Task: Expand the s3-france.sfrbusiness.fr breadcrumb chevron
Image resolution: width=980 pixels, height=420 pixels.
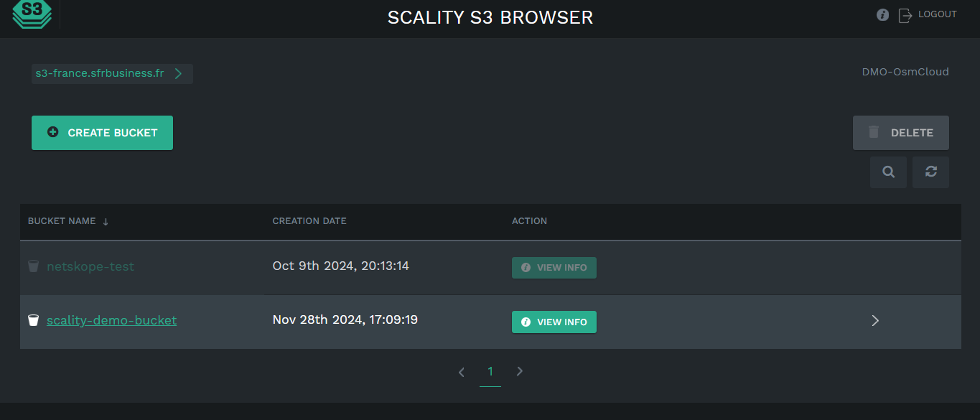Action: pos(178,73)
